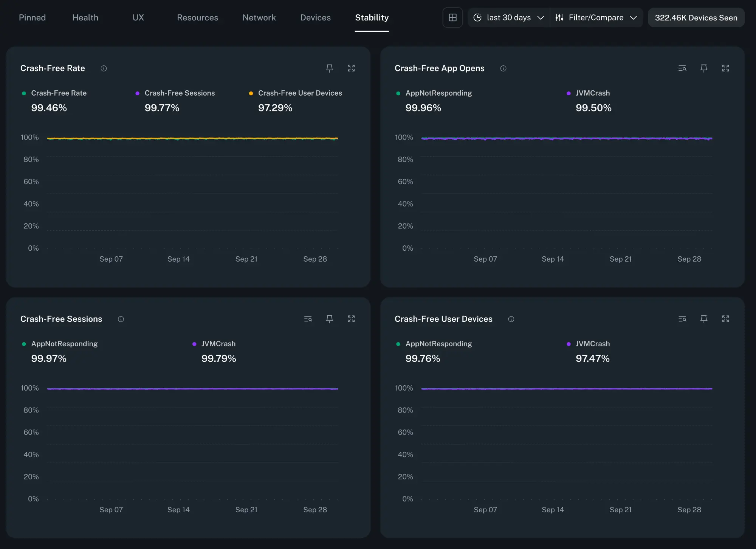756x549 pixels.
Task: Expand the Crash-Free User Devices chart
Action: (726, 319)
